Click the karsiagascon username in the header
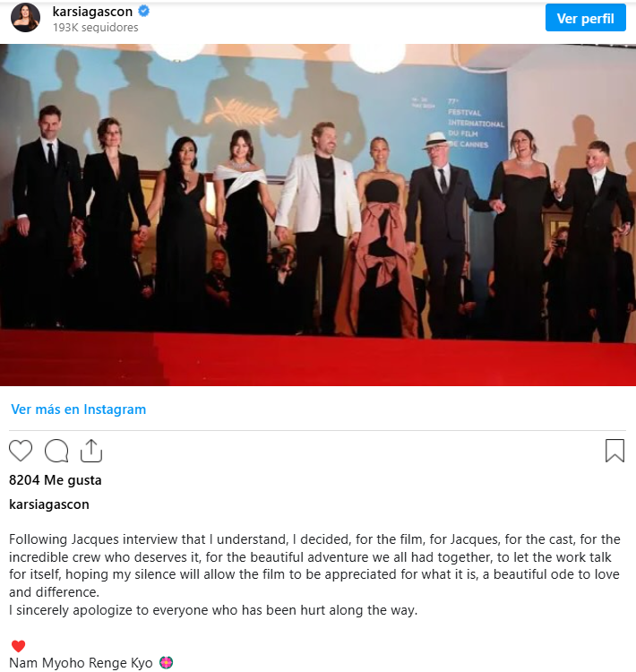Image resolution: width=636 pixels, height=672 pixels. [x=92, y=12]
